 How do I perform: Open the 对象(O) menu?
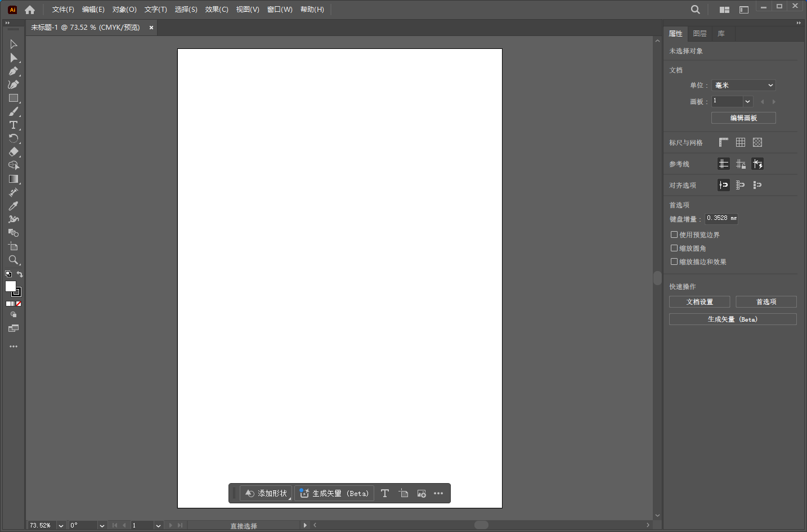point(124,10)
